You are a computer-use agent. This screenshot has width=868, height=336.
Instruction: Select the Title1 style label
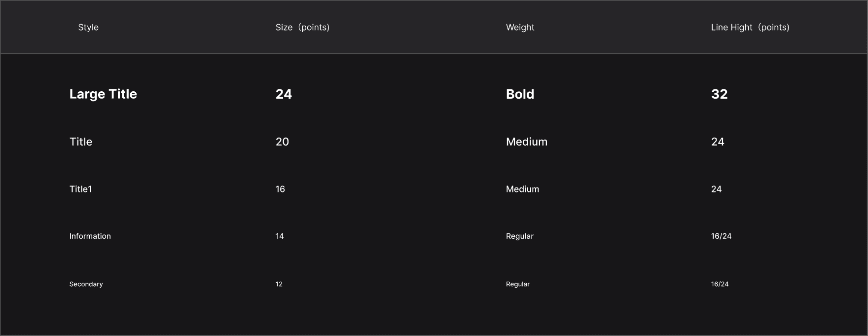[x=80, y=189]
